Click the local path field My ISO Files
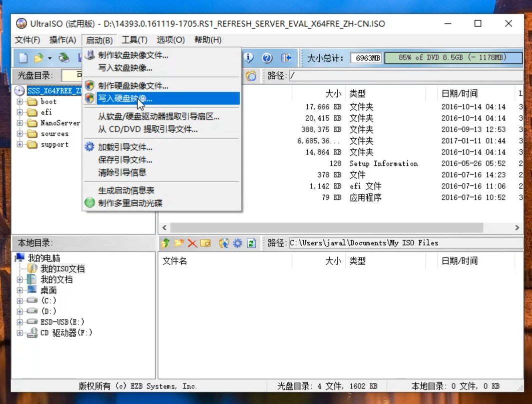The width and height of the screenshot is (532, 404). click(x=406, y=243)
